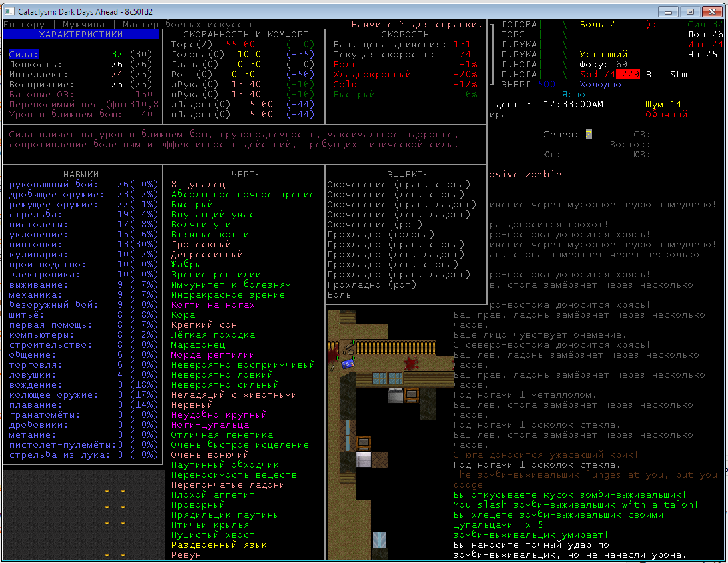Select 'Окоченение (прав. стопа)' effect
The width and height of the screenshot is (728, 563).
[x=399, y=184]
